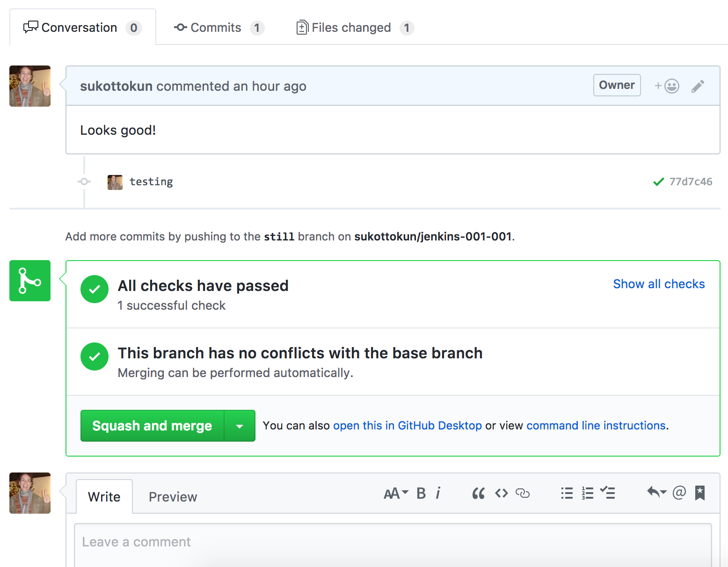This screenshot has height=567, width=728.
Task: Add a link with chain icon
Action: click(x=522, y=493)
